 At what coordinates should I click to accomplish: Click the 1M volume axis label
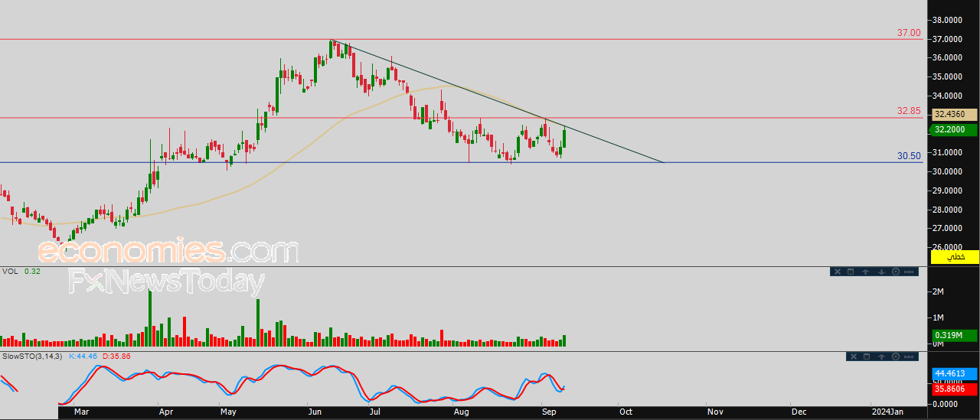click(x=937, y=317)
